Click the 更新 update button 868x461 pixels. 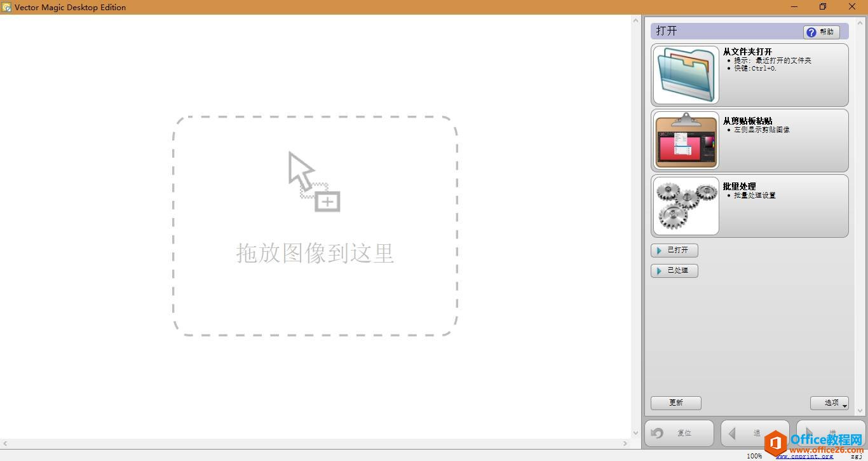point(676,403)
